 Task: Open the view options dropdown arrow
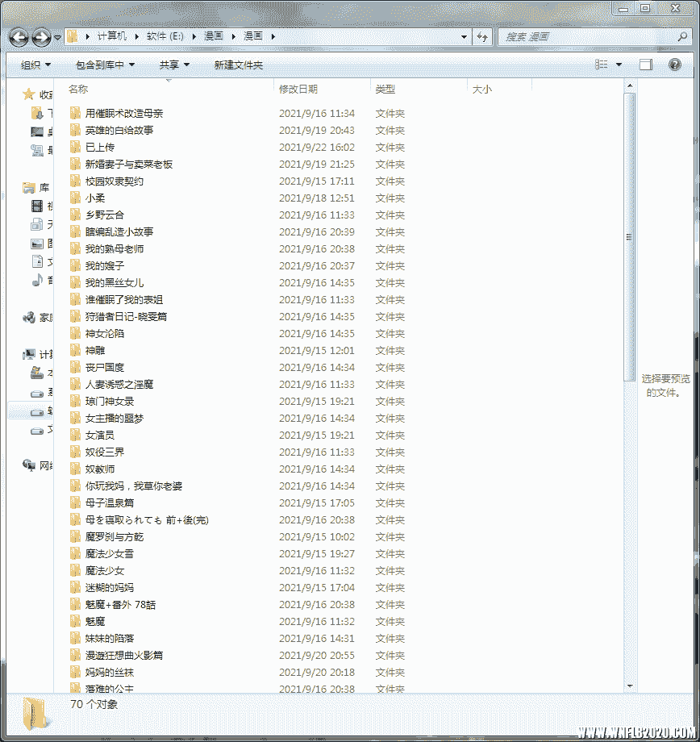coord(619,65)
